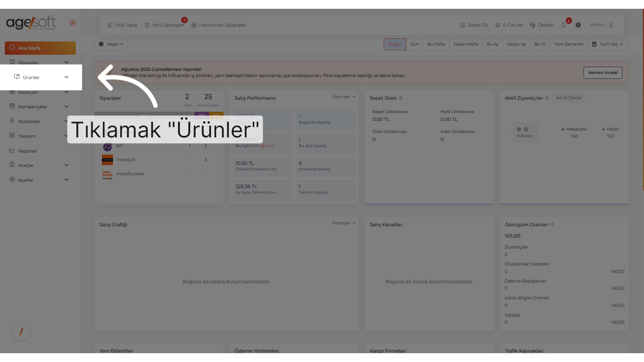Click the Raporlar chart icon
Image resolution: width=644 pixels, height=362 pixels.
(12, 150)
